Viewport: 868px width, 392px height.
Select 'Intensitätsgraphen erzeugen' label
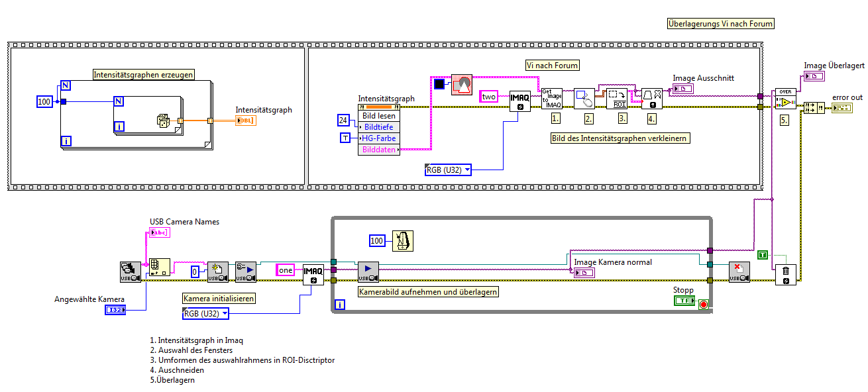click(144, 75)
